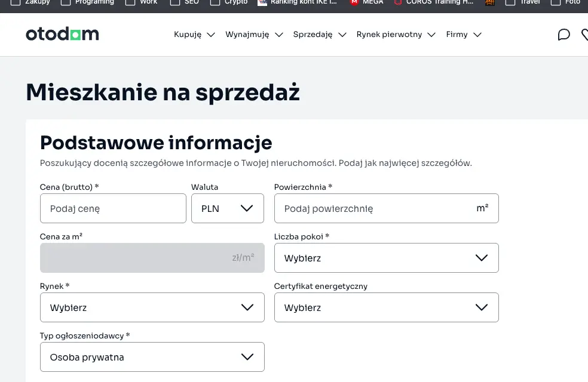Expand the Rynek dropdown
The width and height of the screenshot is (588, 382).
pos(152,307)
